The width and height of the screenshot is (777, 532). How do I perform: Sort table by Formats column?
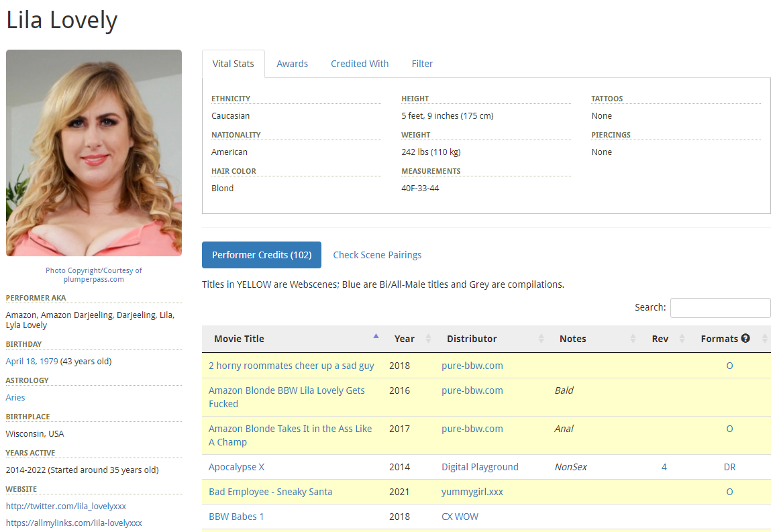tap(729, 339)
